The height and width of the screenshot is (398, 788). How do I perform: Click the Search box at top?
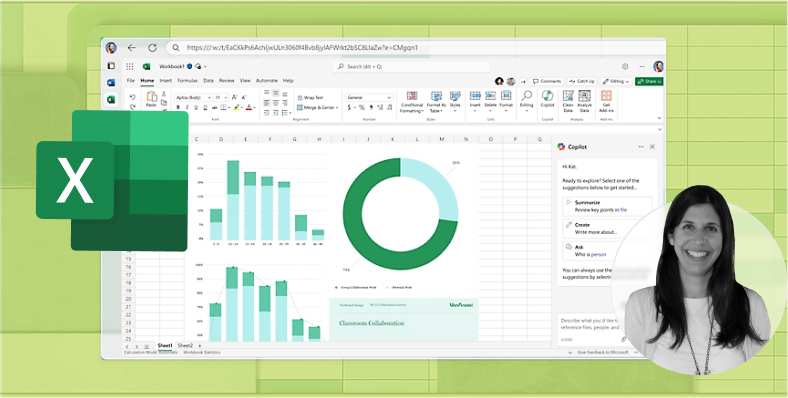(411, 66)
